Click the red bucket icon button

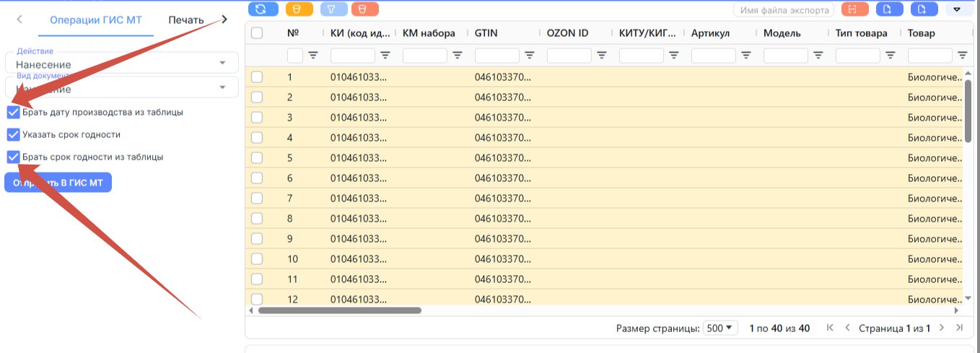(364, 9)
